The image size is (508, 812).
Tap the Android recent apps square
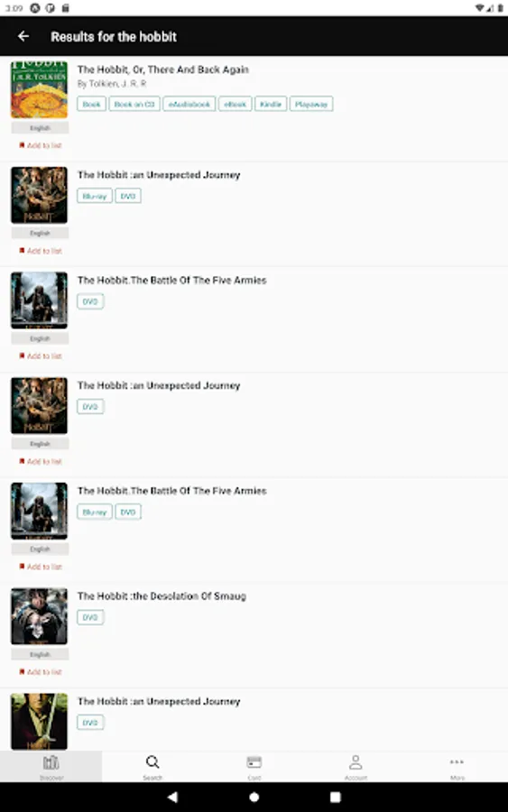336,797
